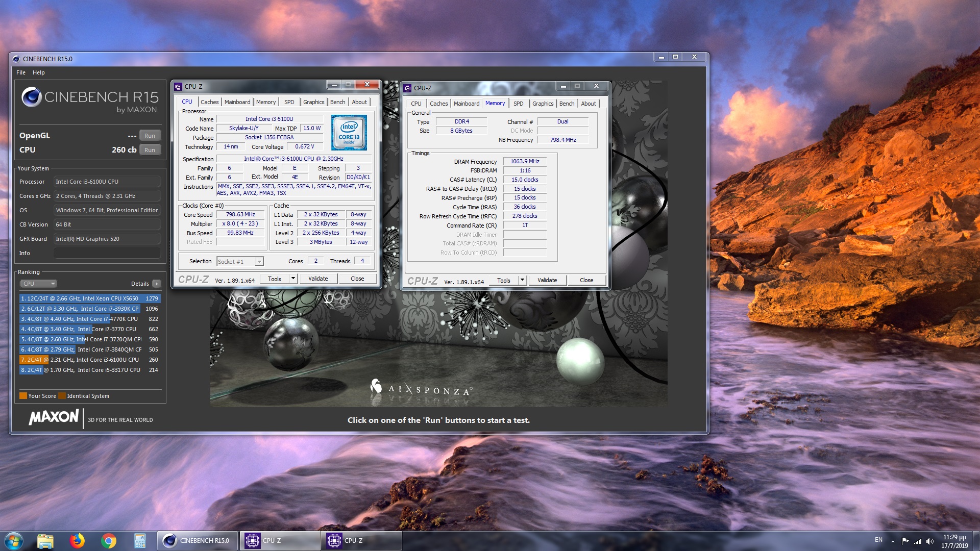Open the taskbar clock showing 17/7/2019
The width and height of the screenshot is (980, 551).
pyautogui.click(x=954, y=541)
